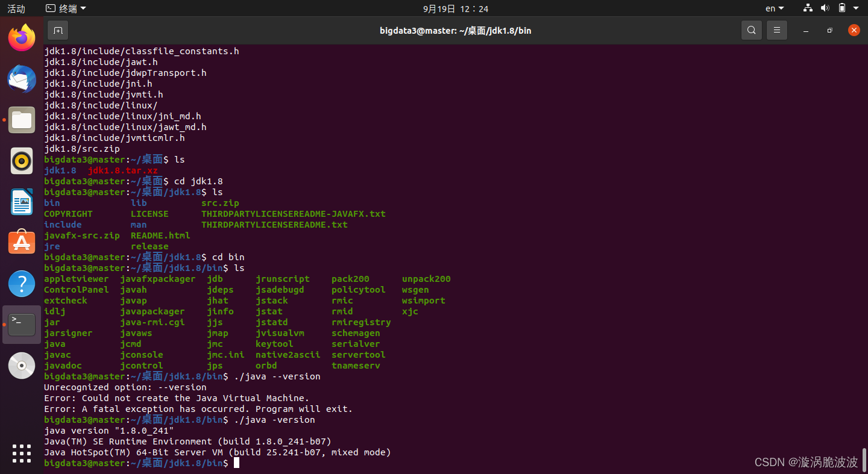Click 'jconsole' in bin listing

point(142,355)
